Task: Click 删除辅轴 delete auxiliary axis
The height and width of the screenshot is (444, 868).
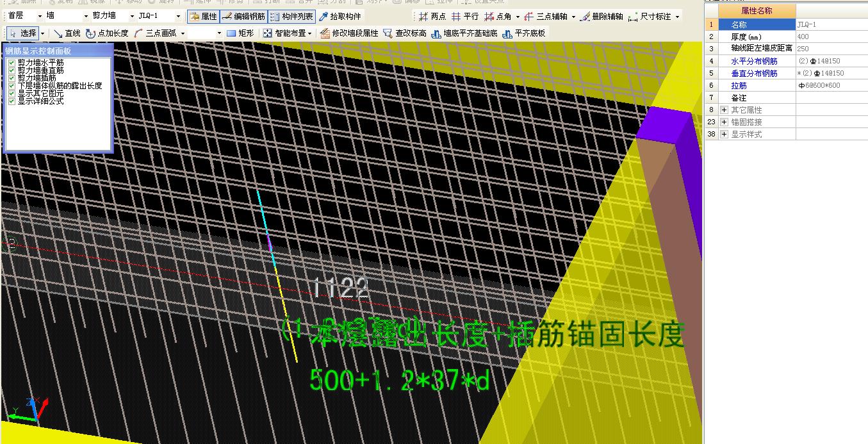Action: pyautogui.click(x=602, y=17)
